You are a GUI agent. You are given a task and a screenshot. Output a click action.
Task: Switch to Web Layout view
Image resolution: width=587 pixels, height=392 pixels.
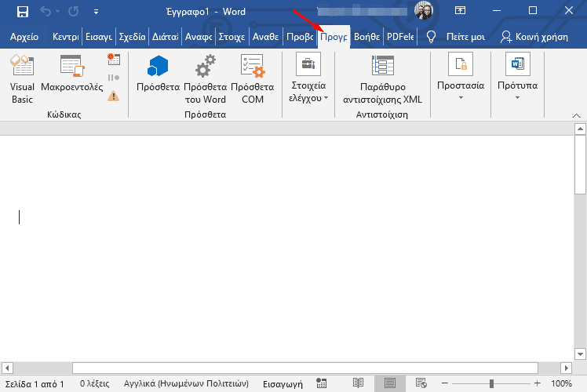click(x=421, y=383)
